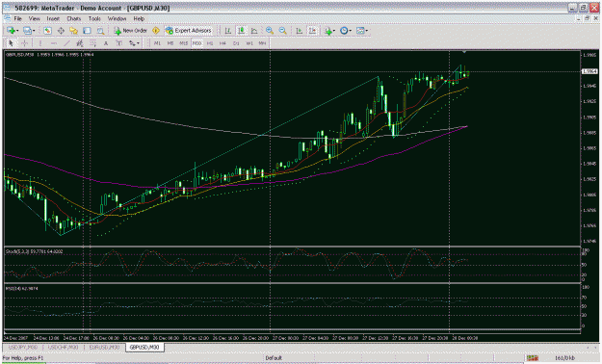Switch chart to candlesticks mode
Image resolution: width=602 pixels, height=364 pixels.
click(x=241, y=31)
